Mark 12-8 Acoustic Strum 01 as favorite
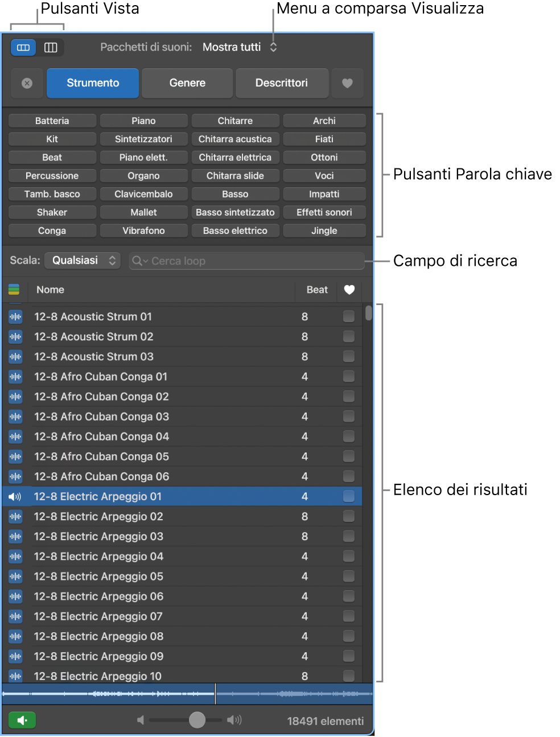The width and height of the screenshot is (560, 737). pos(348,316)
